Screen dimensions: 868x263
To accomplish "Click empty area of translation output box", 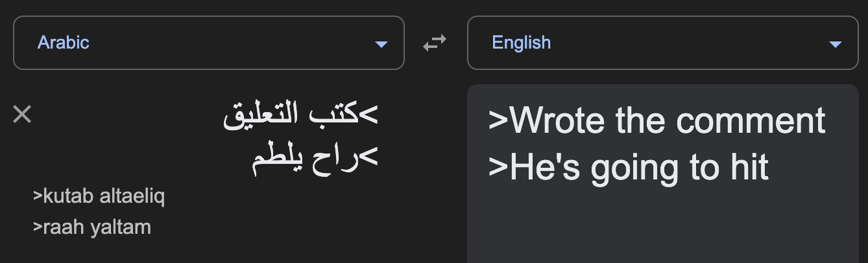I will 662,227.
